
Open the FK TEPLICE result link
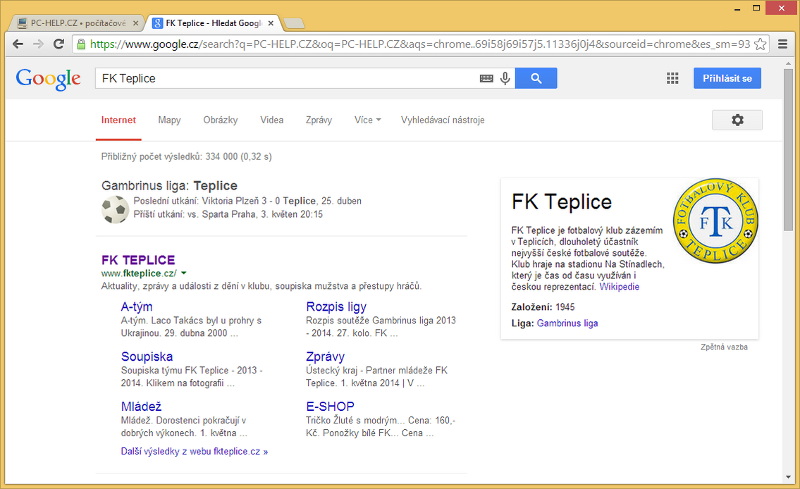click(138, 259)
